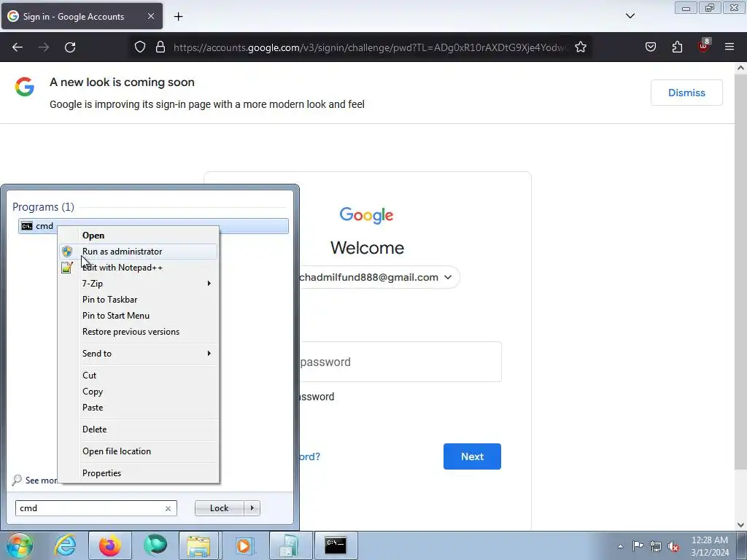Choose Open in the context menu

click(x=138, y=236)
